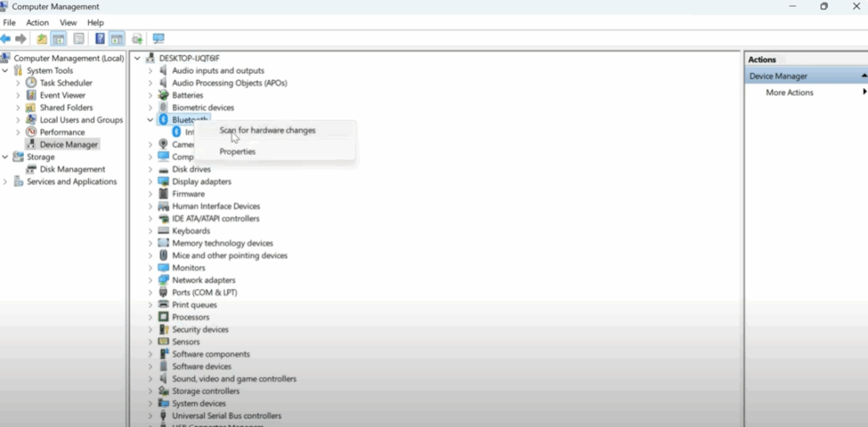The height and width of the screenshot is (427, 868).
Task: Click the Security devices icon
Action: click(x=164, y=329)
